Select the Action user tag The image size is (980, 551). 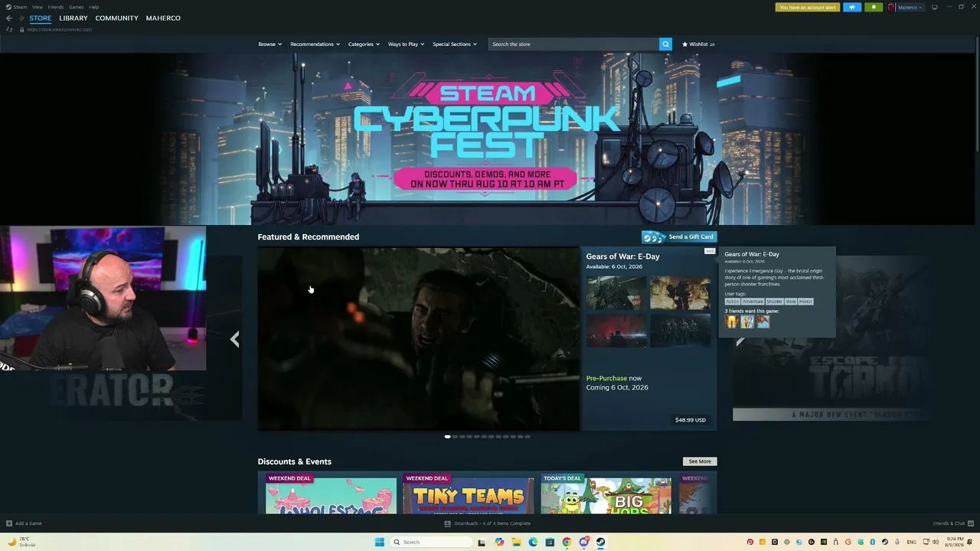pos(733,302)
